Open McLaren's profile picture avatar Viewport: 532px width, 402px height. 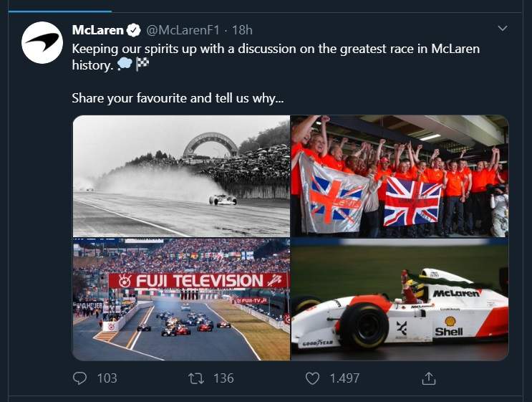click(42, 42)
